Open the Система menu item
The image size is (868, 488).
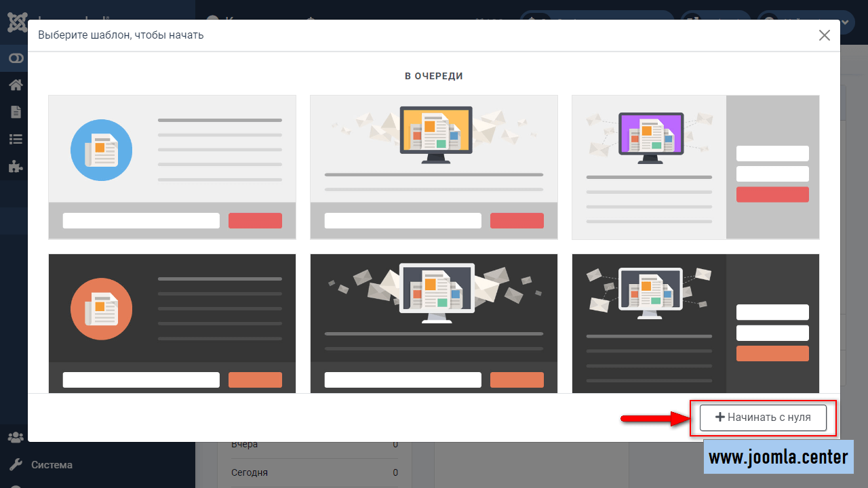coord(52,465)
